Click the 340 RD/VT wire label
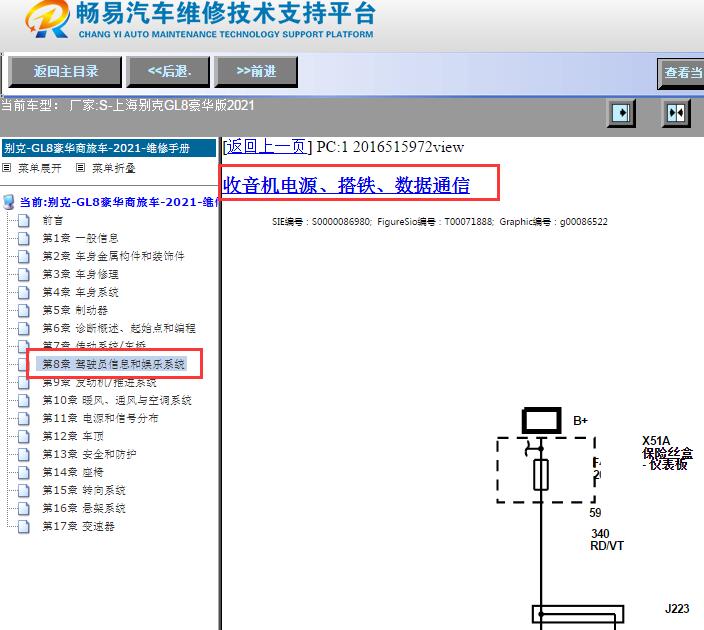Viewport: 704px width, 630px height. point(607,540)
